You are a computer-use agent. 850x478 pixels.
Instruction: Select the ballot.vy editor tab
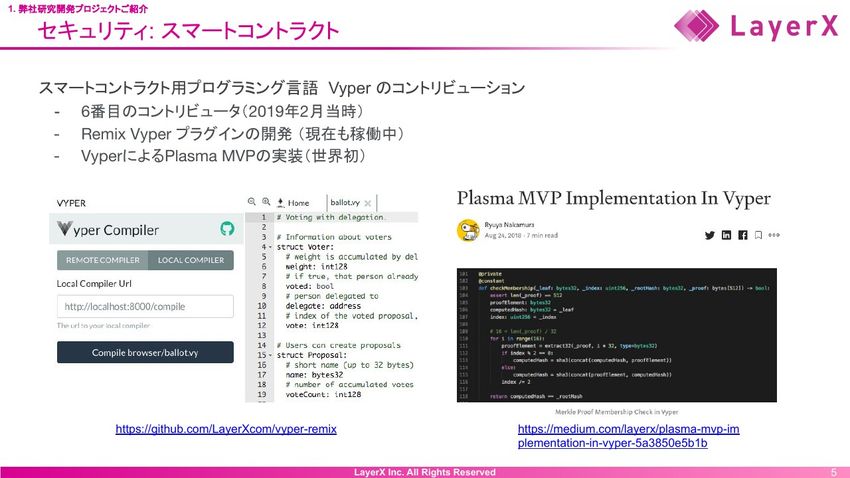pyautogui.click(x=352, y=201)
